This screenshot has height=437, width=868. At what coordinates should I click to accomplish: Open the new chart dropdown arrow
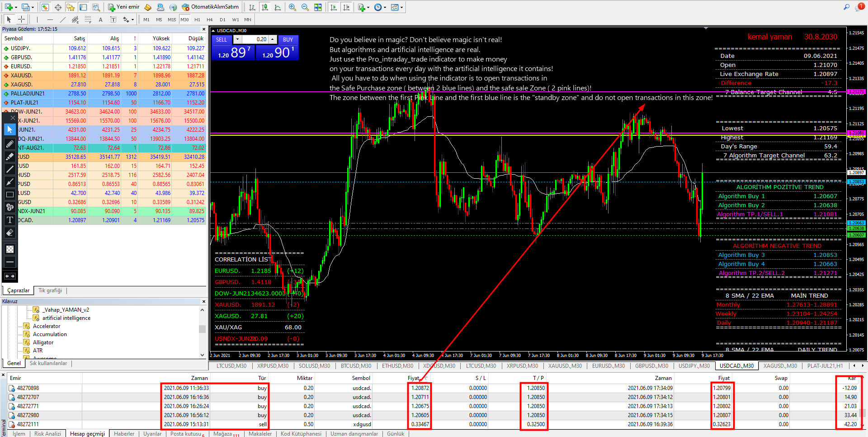click(16, 8)
